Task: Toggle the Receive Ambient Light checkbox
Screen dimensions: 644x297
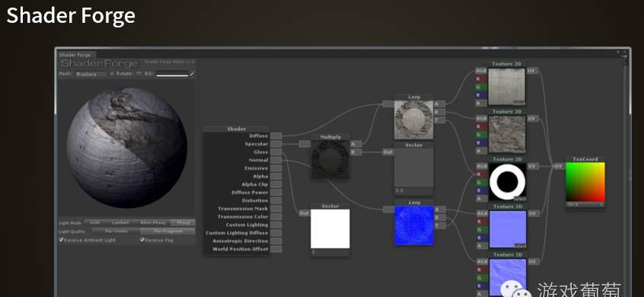Action: pos(61,240)
